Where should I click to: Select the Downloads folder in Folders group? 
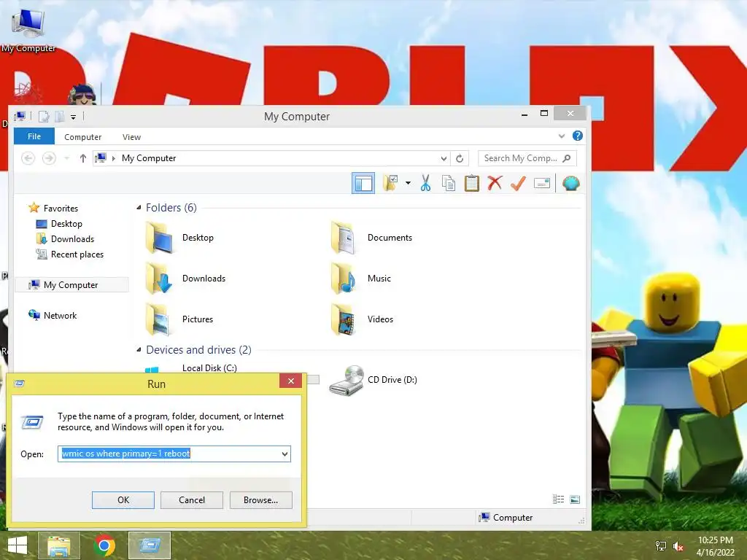click(186, 278)
